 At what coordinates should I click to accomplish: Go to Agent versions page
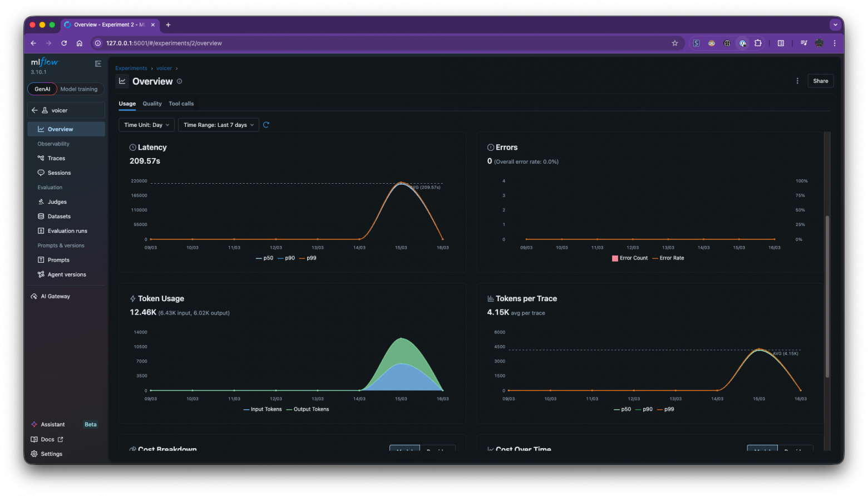(x=66, y=274)
